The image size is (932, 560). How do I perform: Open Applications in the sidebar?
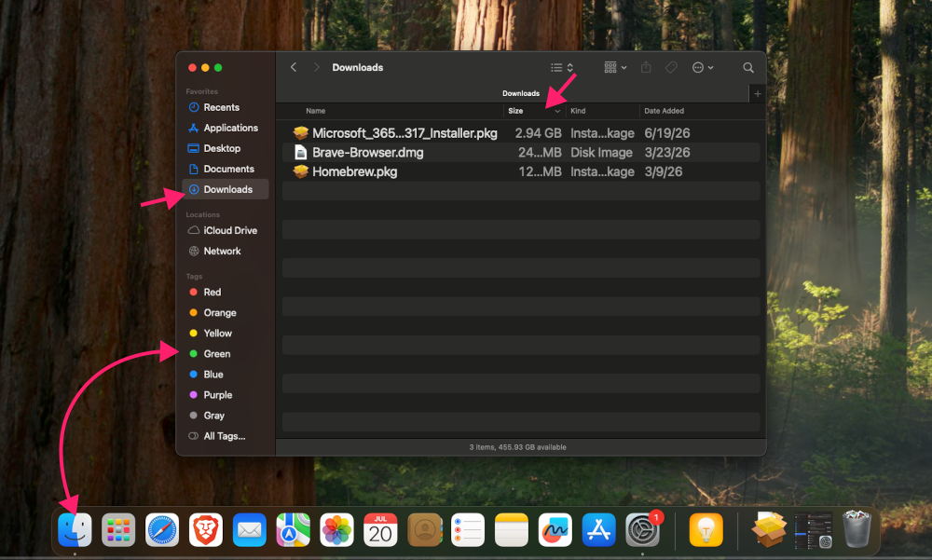tap(226, 128)
